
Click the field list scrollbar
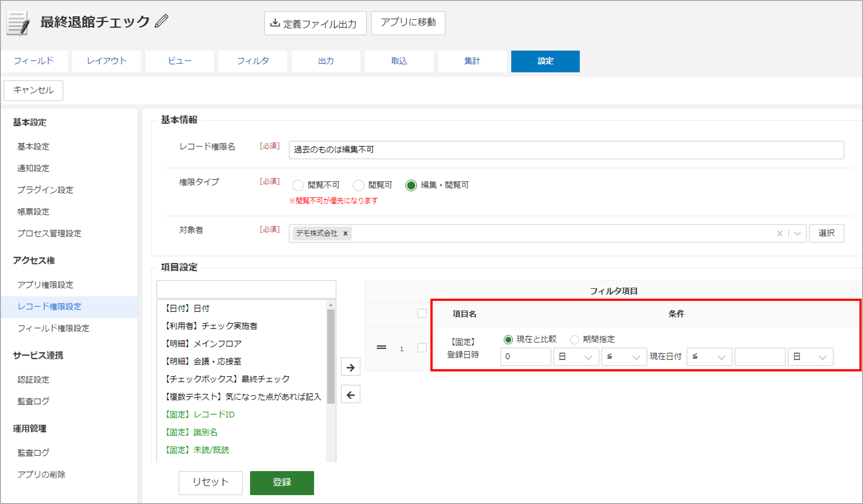pos(331,357)
